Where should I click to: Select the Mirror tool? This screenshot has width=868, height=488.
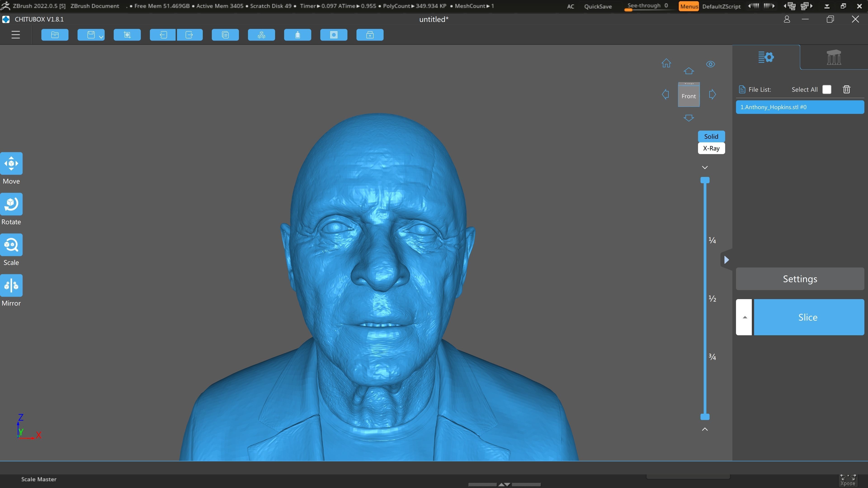11,286
